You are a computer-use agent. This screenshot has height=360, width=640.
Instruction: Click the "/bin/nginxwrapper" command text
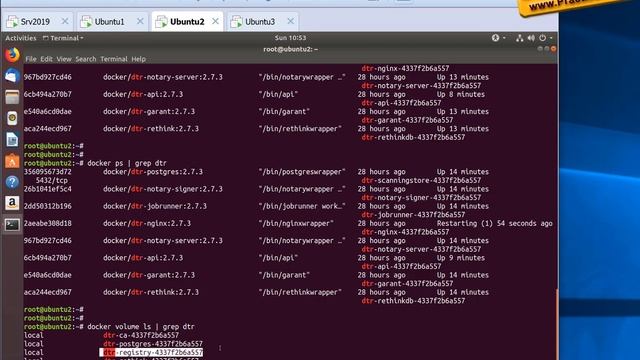pos(296,223)
